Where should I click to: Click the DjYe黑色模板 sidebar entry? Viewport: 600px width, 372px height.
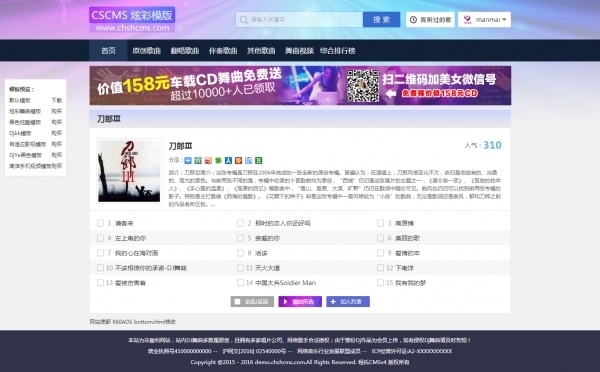(25, 155)
